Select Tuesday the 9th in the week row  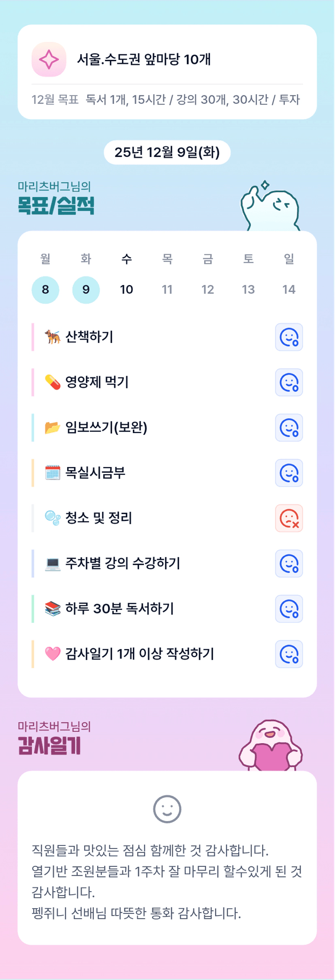[x=86, y=289]
